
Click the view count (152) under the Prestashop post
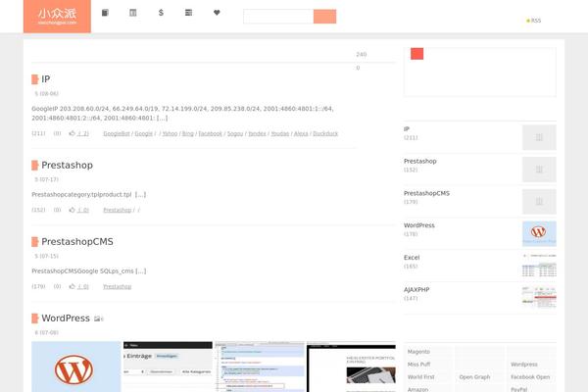pos(38,210)
